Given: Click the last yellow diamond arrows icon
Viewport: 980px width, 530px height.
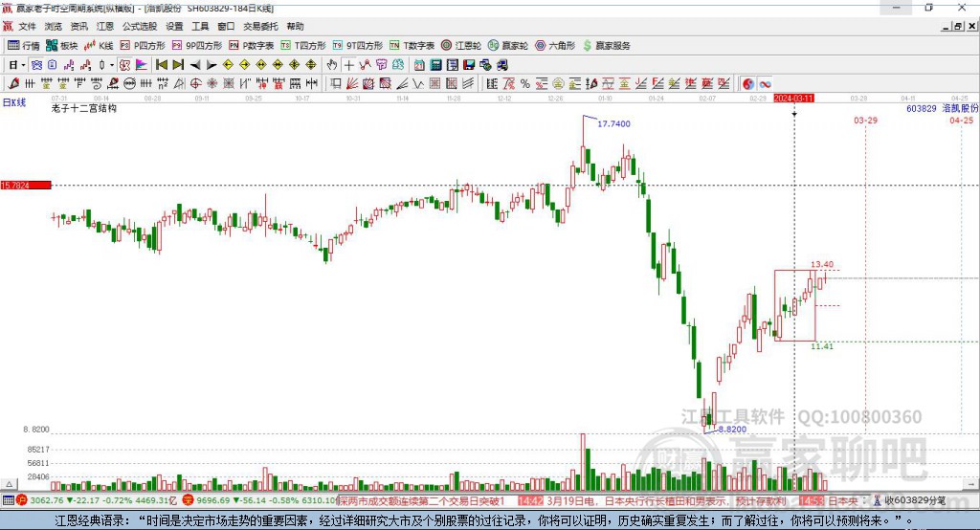Looking at the screenshot, I should pos(311,65).
